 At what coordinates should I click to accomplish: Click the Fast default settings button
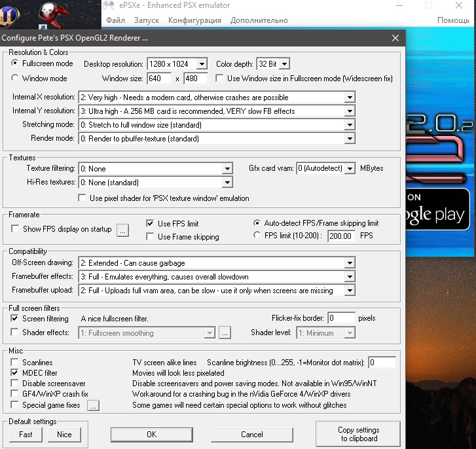[26, 435]
